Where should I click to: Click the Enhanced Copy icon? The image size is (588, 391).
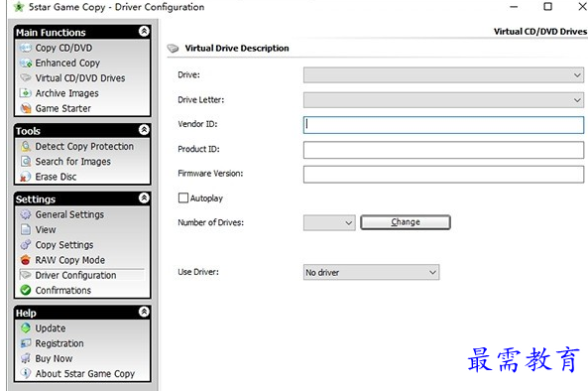[26, 64]
